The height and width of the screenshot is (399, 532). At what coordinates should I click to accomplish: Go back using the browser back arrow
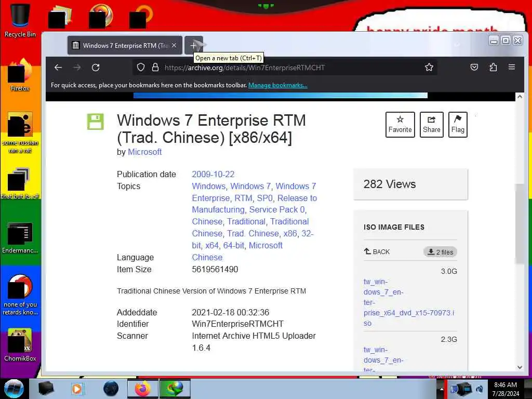coord(58,68)
